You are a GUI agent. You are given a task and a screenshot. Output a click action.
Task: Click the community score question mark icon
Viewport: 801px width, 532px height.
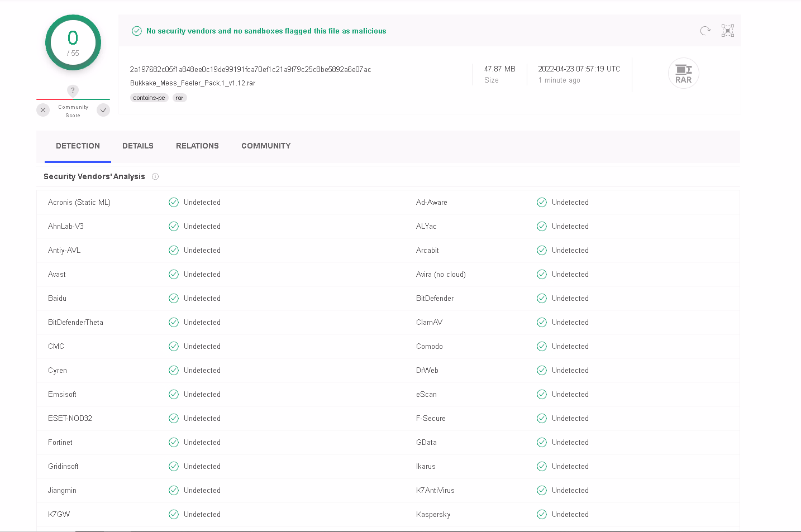pos(73,90)
